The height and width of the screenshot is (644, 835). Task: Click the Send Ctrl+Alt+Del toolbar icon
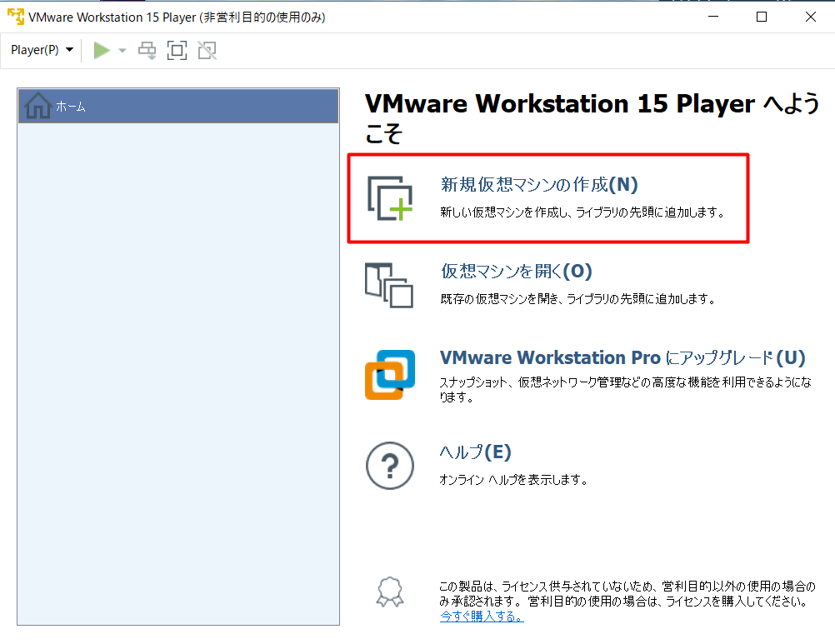click(x=147, y=51)
